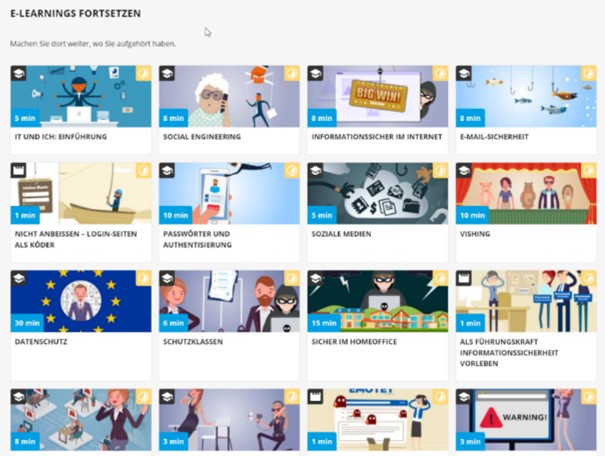This screenshot has height=456, width=605.
Task: Click yellow progress badge on IT und Ich card
Action: pyautogui.click(x=144, y=73)
